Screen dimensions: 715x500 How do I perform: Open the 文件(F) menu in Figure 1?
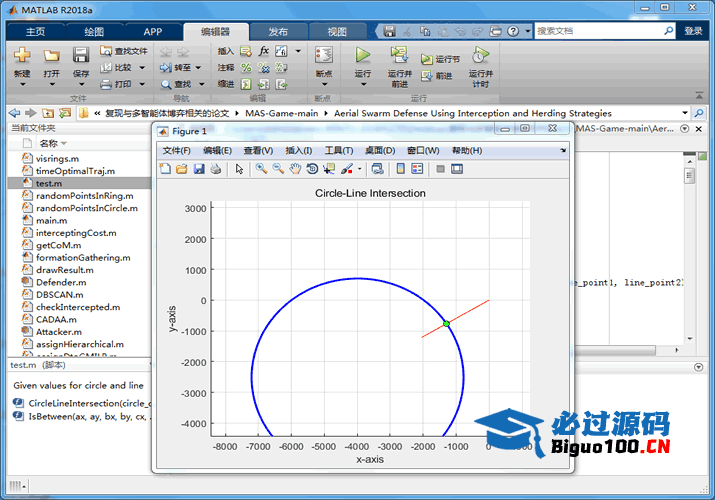tap(176, 150)
